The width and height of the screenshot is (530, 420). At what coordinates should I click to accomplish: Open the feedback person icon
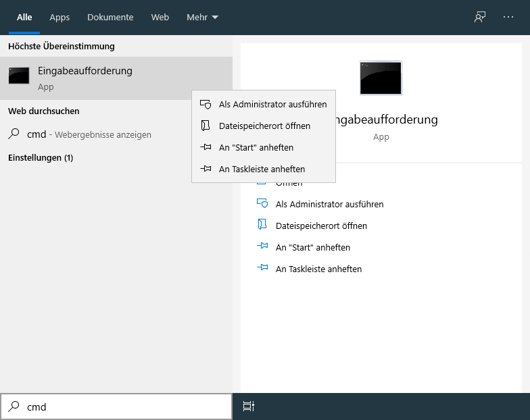480,17
